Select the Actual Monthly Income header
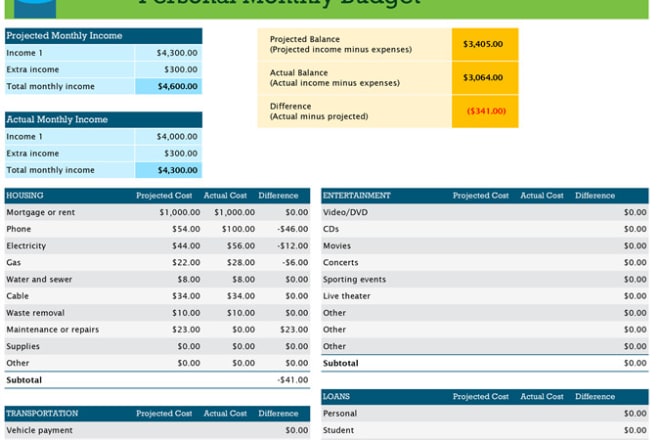Viewport: 660px width, 440px height. (x=103, y=120)
